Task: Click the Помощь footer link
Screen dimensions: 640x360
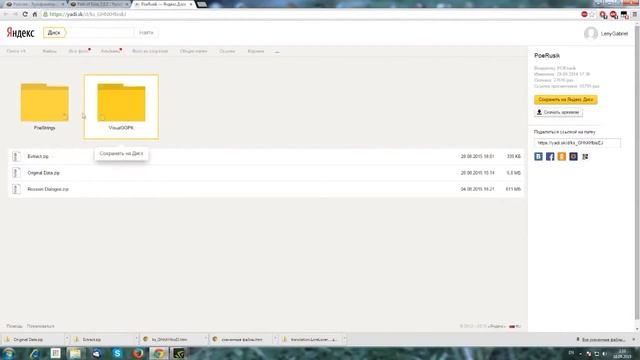Action: (x=14, y=326)
